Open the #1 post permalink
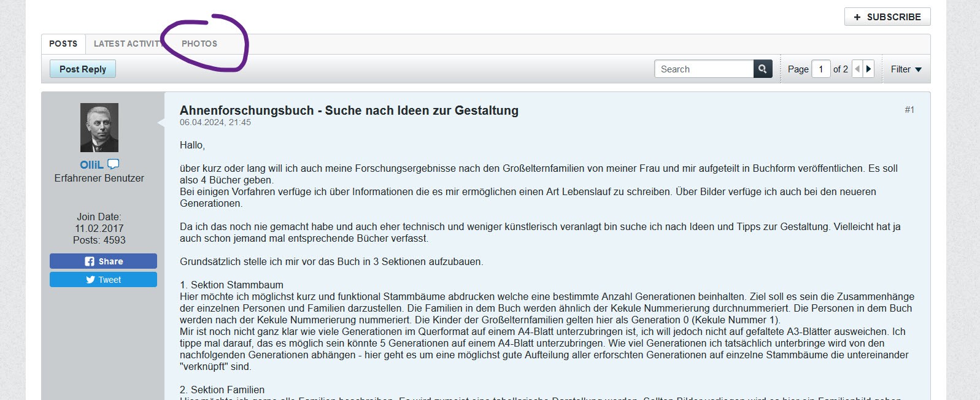Viewport: 980px width, 400px height. click(909, 110)
